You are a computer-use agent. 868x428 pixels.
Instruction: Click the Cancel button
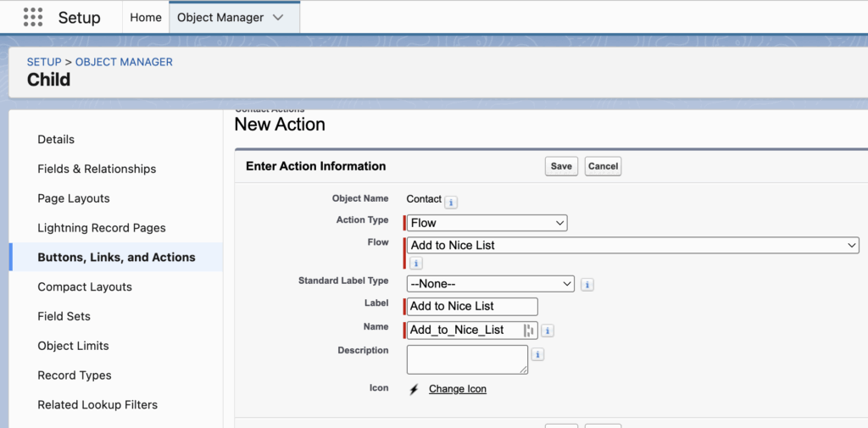tap(603, 166)
